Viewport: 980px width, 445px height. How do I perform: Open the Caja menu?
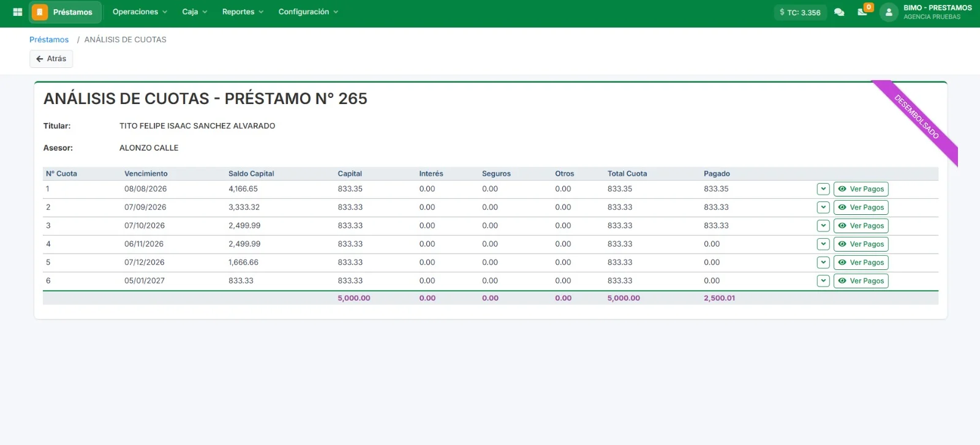pos(195,12)
